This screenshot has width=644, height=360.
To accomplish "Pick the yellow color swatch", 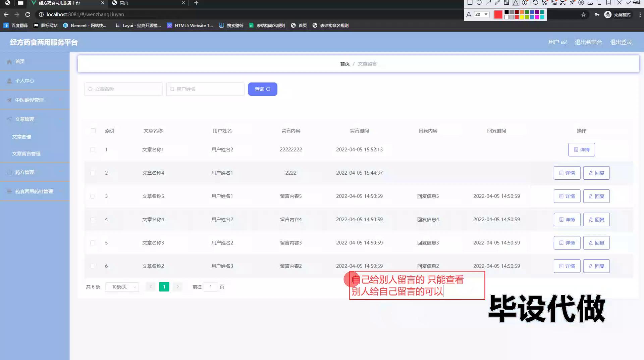I will tap(522, 17).
